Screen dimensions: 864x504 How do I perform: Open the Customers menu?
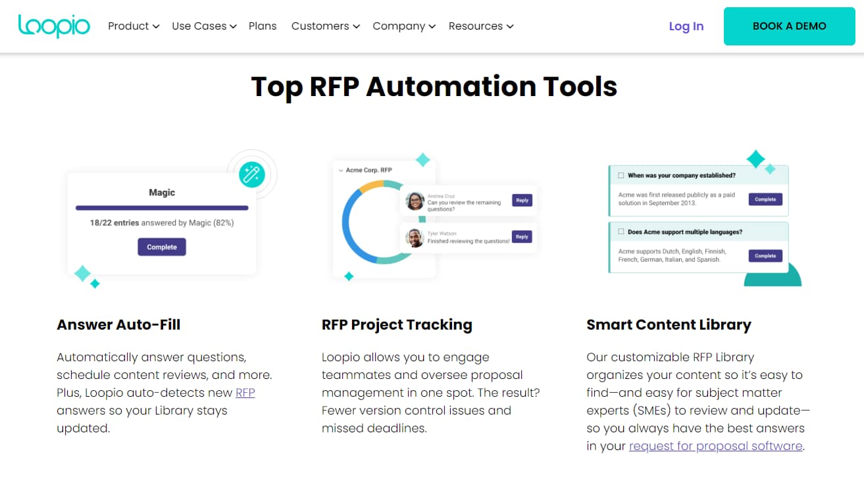pyautogui.click(x=325, y=26)
